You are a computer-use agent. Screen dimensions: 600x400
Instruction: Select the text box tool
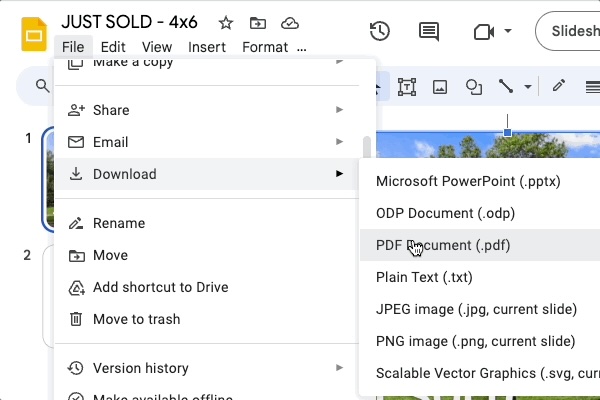pos(407,87)
